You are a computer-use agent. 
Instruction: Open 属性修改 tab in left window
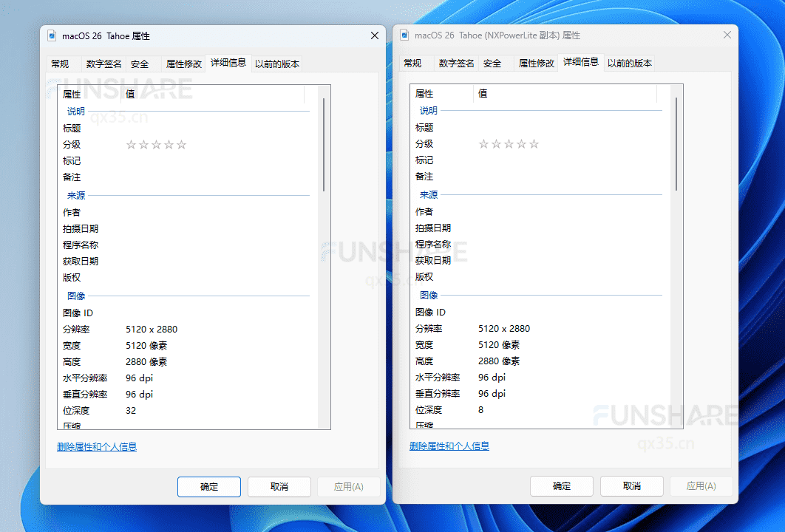(x=184, y=64)
